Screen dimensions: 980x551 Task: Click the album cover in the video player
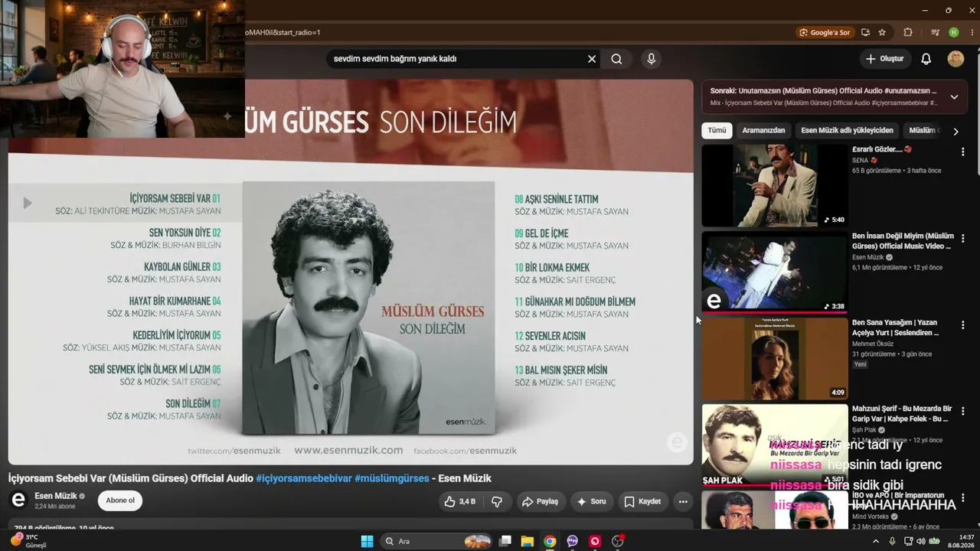(x=368, y=308)
